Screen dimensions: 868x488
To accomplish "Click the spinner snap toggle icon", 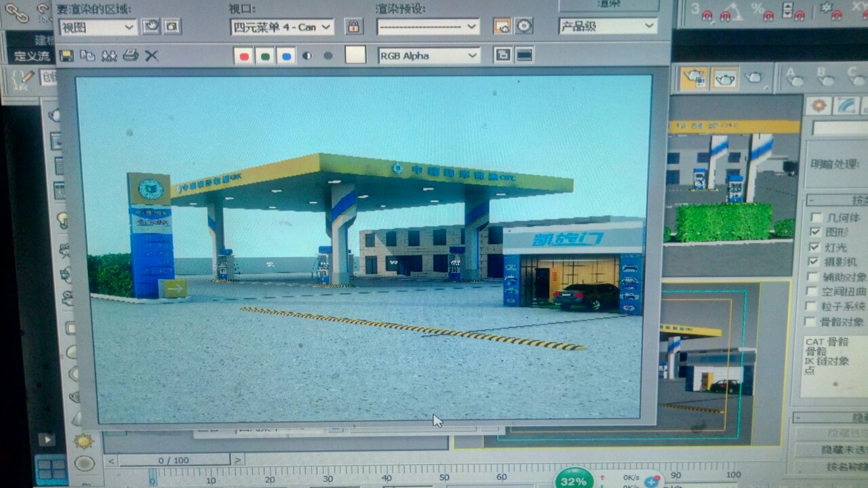I will 793,12.
